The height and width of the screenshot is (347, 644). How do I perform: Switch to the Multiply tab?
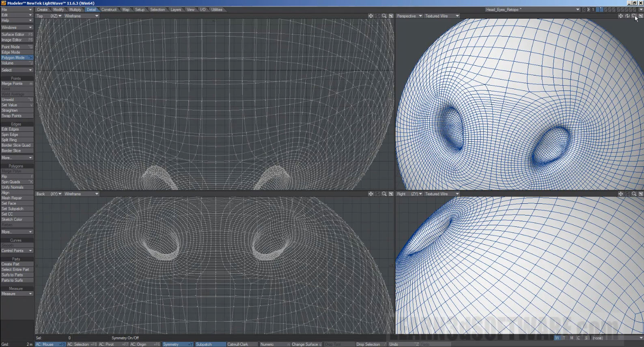tap(75, 10)
